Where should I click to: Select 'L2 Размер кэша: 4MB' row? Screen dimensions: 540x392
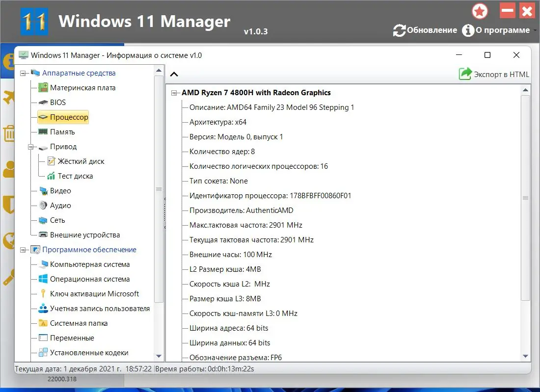click(225, 269)
